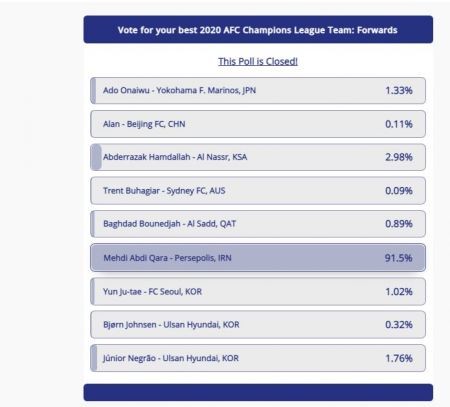
Task: Choose the Bjørn Johnsen - Ulsan Hyundai row
Action: [x=258, y=325]
